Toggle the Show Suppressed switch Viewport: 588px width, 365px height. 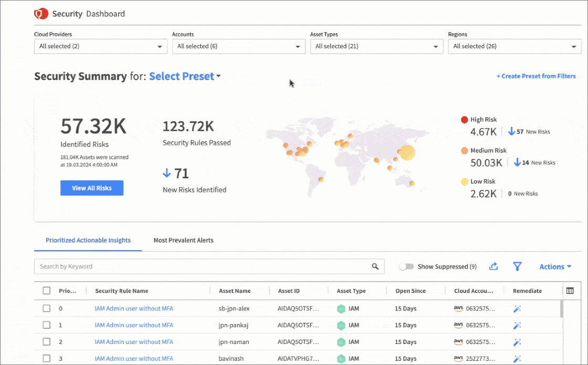point(406,266)
